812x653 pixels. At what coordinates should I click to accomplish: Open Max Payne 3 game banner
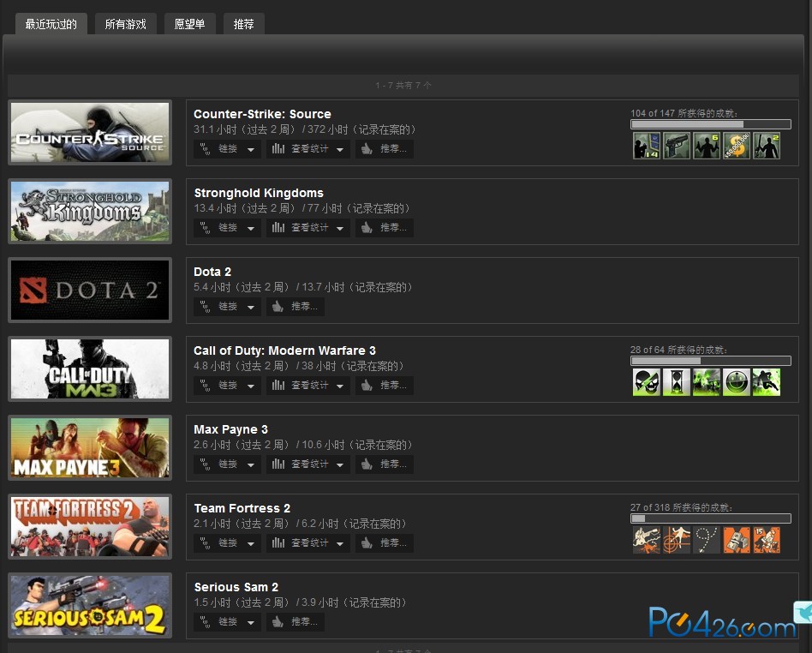[90, 448]
